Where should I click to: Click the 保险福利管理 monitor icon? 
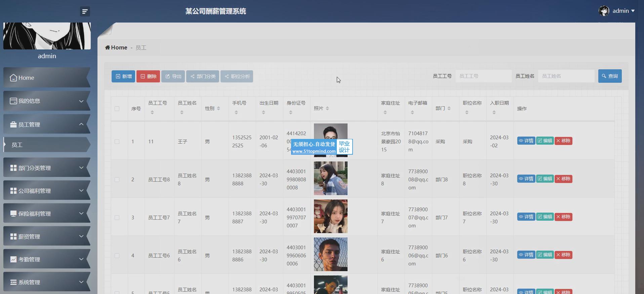tap(13, 214)
